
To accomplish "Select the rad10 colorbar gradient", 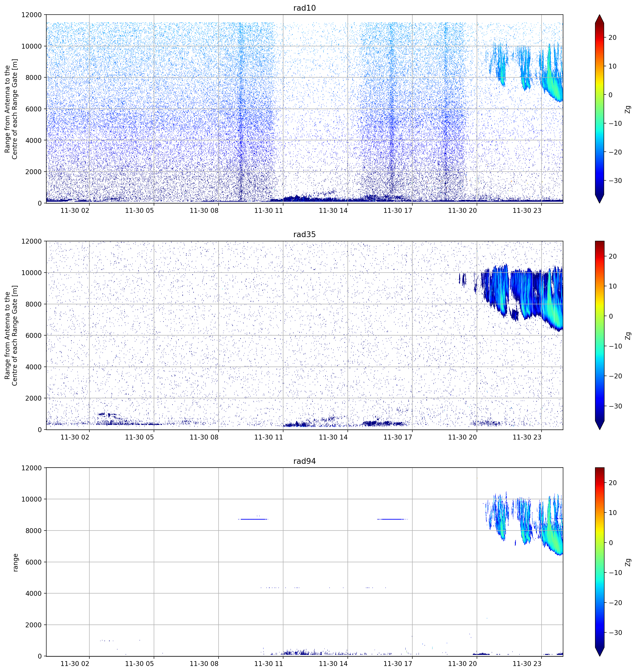I will [600, 109].
